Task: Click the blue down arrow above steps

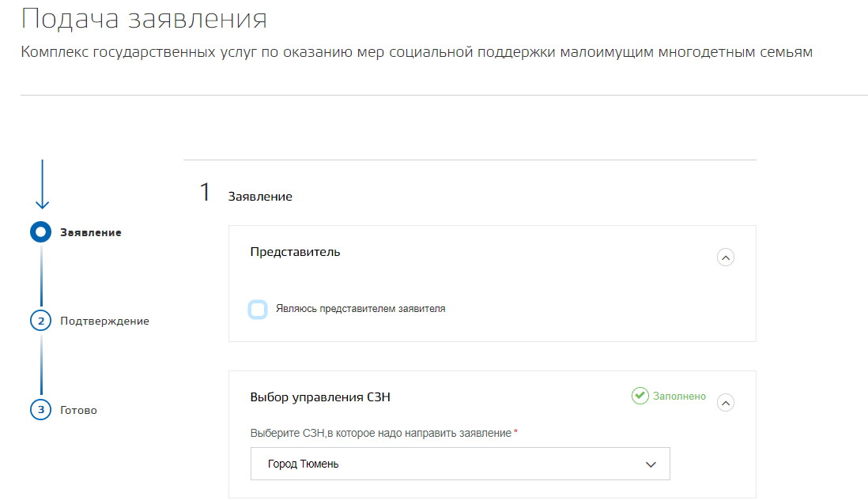Action: coord(42,185)
